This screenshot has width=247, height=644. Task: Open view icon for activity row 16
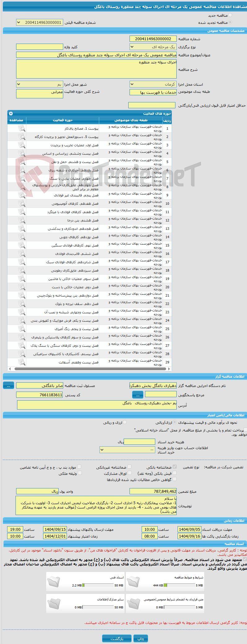pos(22,254)
